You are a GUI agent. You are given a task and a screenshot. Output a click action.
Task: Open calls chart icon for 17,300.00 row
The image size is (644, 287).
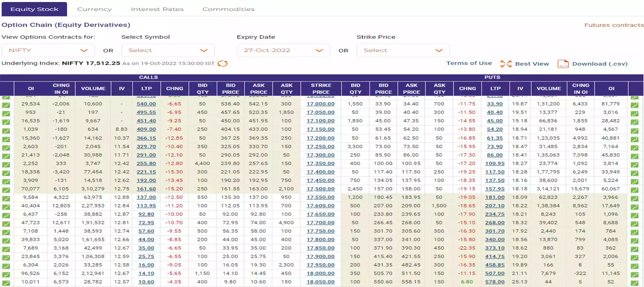tap(6, 156)
